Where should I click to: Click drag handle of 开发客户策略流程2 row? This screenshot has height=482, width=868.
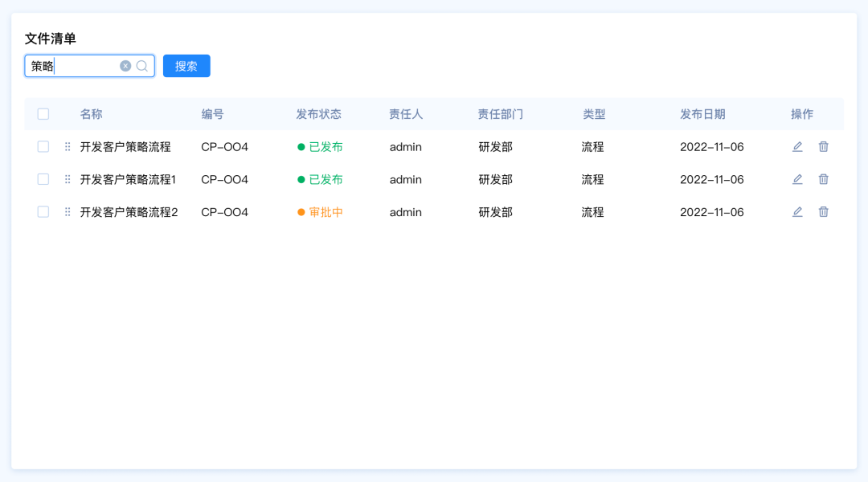pyautogui.click(x=68, y=212)
